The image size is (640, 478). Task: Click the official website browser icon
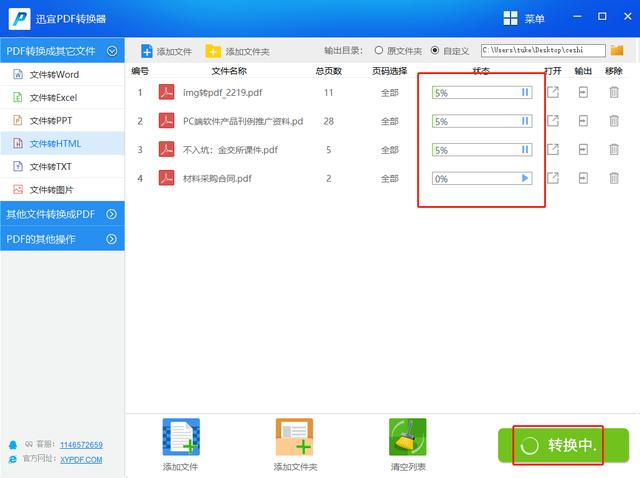[x=13, y=459]
